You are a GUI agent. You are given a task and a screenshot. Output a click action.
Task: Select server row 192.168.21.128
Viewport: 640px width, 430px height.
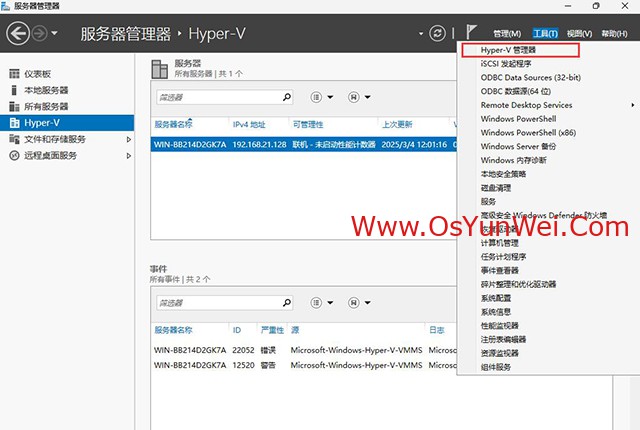(x=304, y=144)
